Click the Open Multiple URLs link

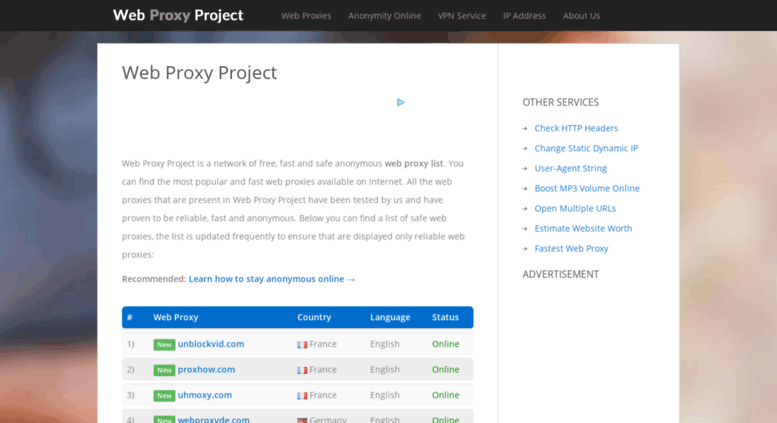tap(575, 209)
